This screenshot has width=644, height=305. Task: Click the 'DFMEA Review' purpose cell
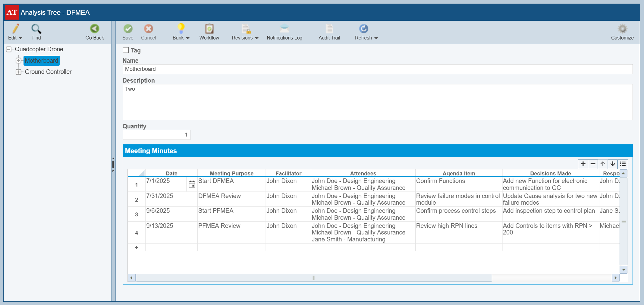[231, 199]
